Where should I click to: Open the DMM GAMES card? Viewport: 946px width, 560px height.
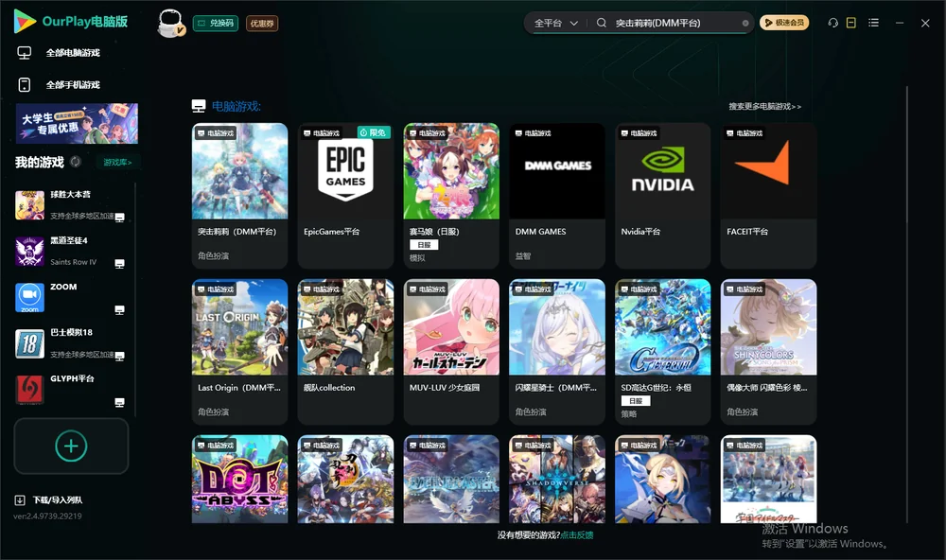click(557, 196)
